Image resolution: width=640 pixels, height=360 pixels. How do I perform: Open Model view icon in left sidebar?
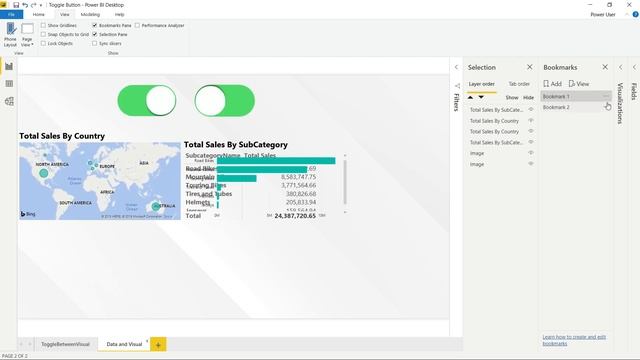pyautogui.click(x=9, y=101)
